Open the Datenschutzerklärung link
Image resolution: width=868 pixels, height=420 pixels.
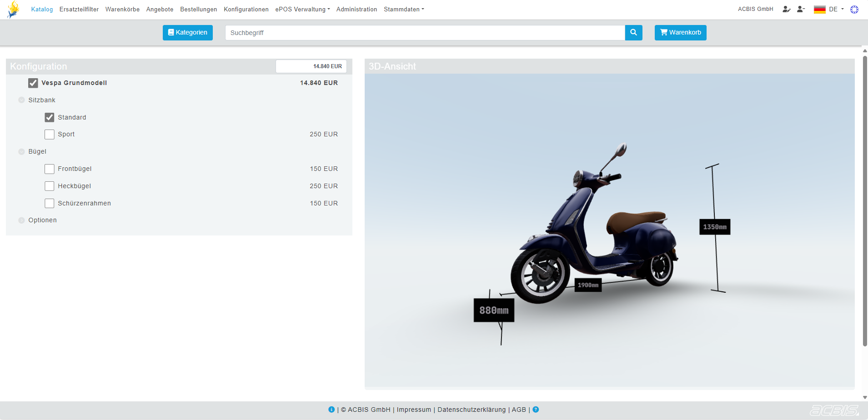tap(472, 410)
